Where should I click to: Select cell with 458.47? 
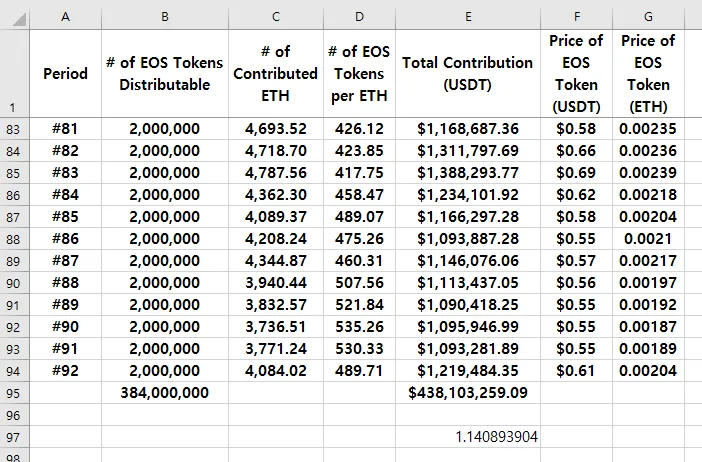pyautogui.click(x=360, y=195)
